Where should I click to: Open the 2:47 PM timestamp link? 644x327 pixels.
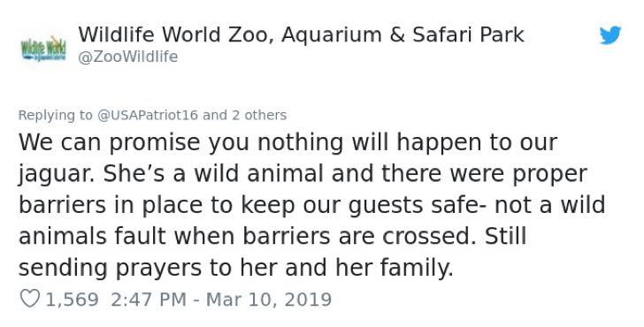(149, 299)
